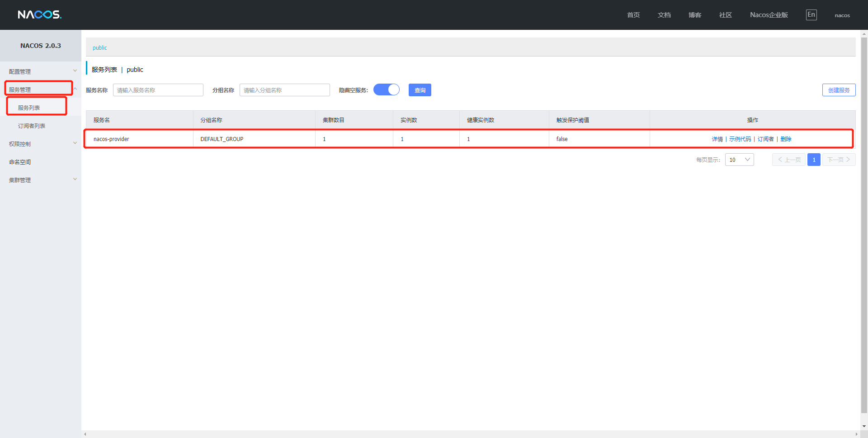Open 示例代码 for nacos-provider
The width and height of the screenshot is (868, 438).
[x=740, y=139]
